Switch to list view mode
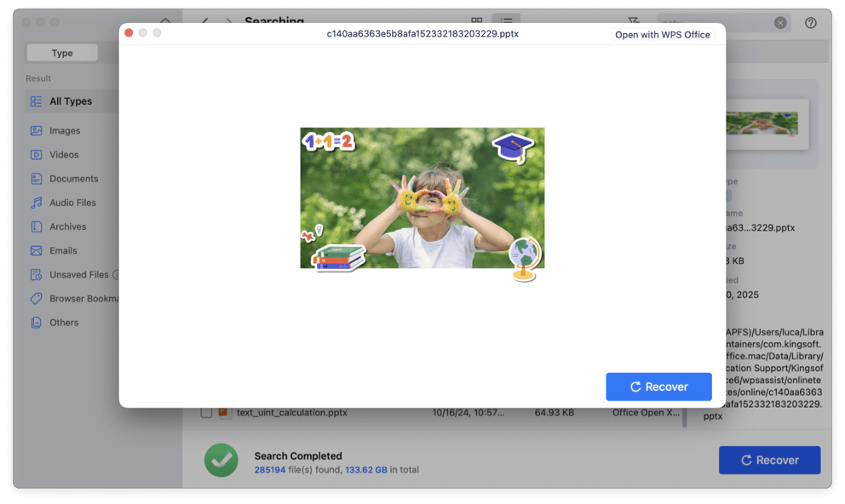The width and height of the screenshot is (845, 504). click(x=506, y=22)
